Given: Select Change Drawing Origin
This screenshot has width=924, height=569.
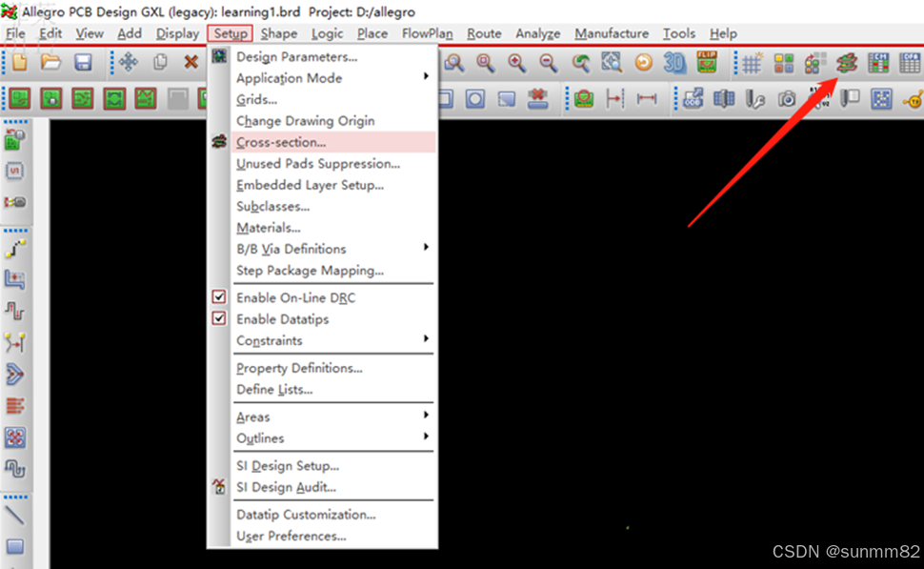Looking at the screenshot, I should 333,121.
